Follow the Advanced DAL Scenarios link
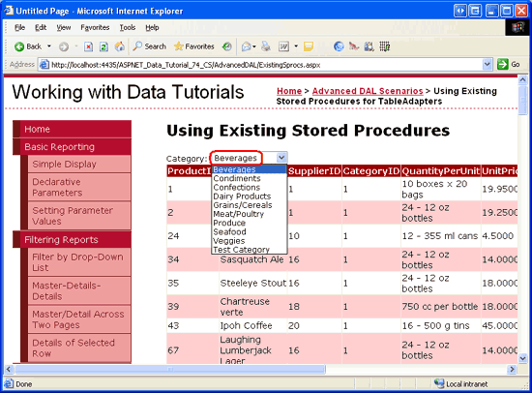 [x=368, y=91]
